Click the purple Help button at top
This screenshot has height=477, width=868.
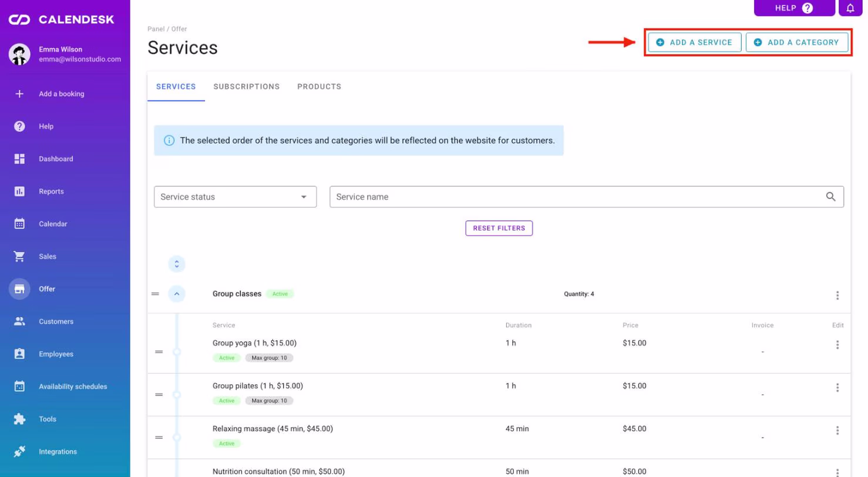[795, 8]
